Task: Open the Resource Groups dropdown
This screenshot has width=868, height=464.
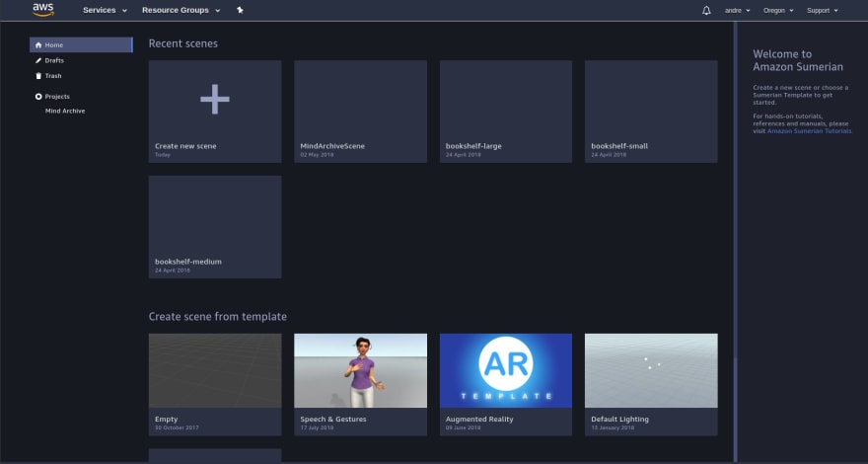Action: pos(181,10)
